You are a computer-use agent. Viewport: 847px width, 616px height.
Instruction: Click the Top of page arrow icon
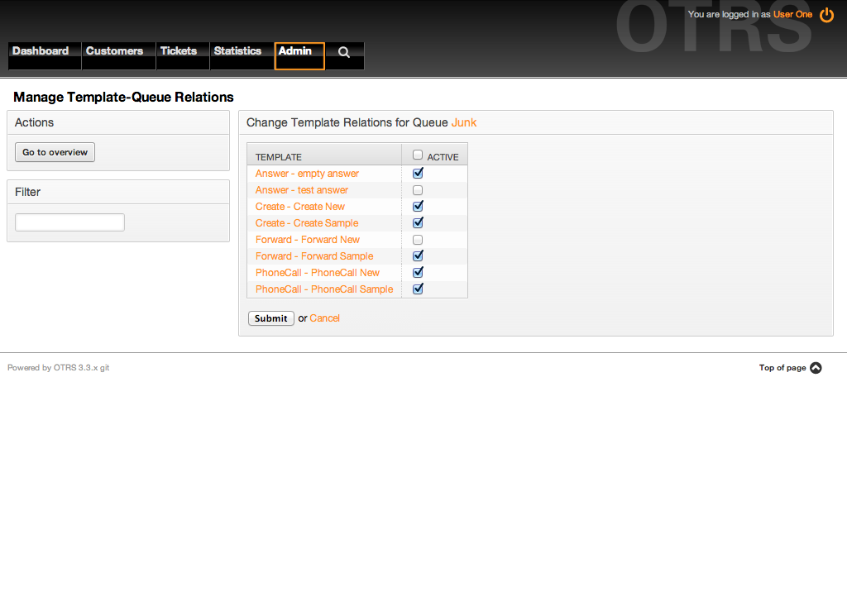click(x=816, y=368)
